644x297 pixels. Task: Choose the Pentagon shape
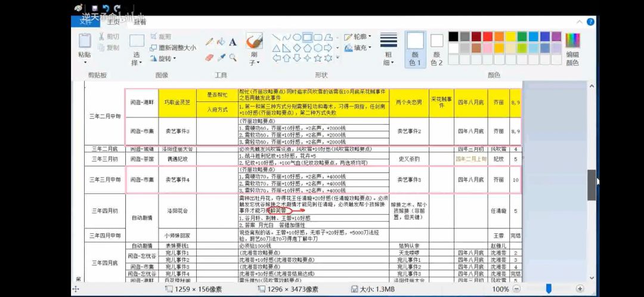coord(307,48)
